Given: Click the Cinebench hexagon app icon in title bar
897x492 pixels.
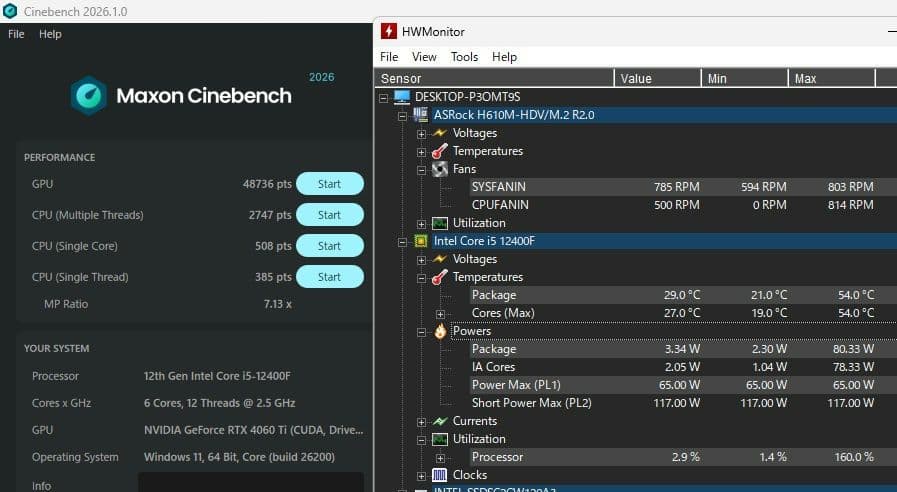Looking at the screenshot, I should (x=10, y=11).
